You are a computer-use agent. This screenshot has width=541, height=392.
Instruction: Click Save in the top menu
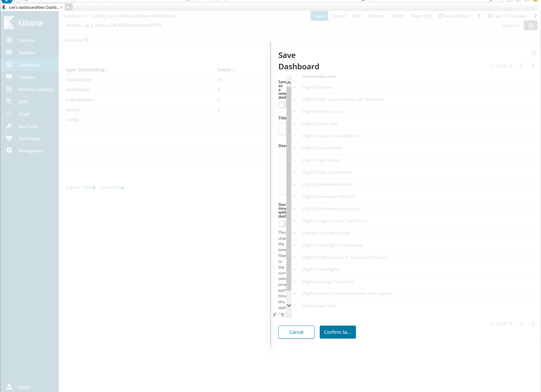(319, 16)
